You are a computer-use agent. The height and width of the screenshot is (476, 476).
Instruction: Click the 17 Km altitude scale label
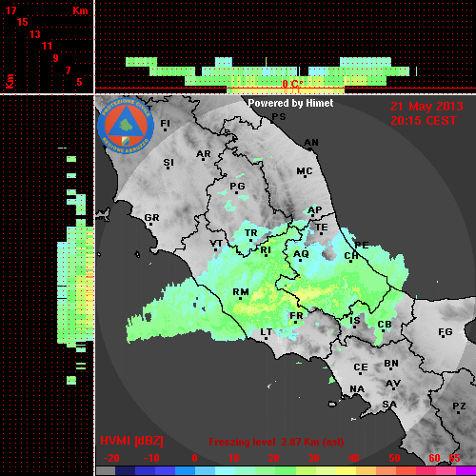click(x=10, y=10)
